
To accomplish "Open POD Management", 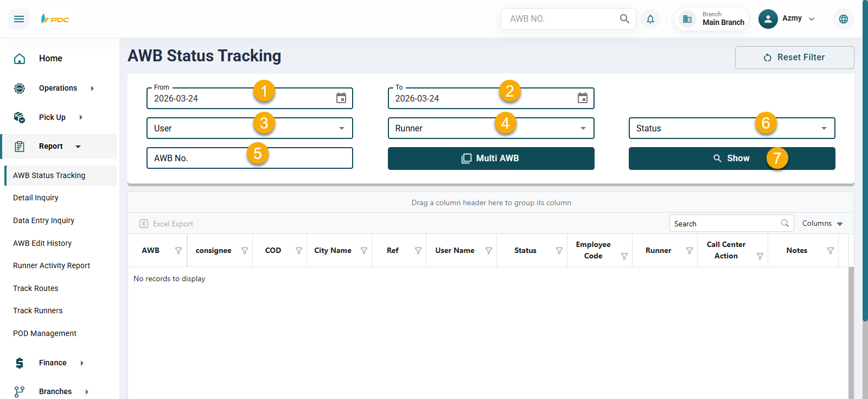I will tap(45, 333).
